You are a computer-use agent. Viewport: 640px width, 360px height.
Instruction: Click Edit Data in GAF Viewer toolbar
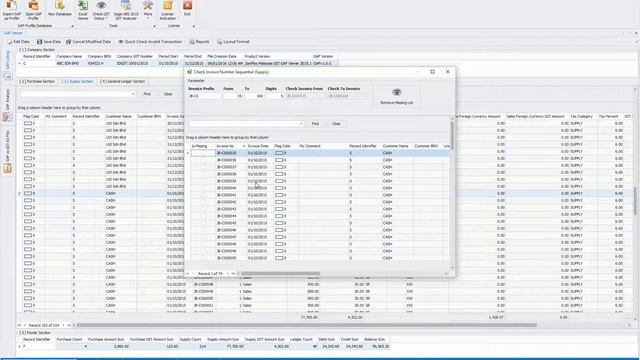click(18, 42)
